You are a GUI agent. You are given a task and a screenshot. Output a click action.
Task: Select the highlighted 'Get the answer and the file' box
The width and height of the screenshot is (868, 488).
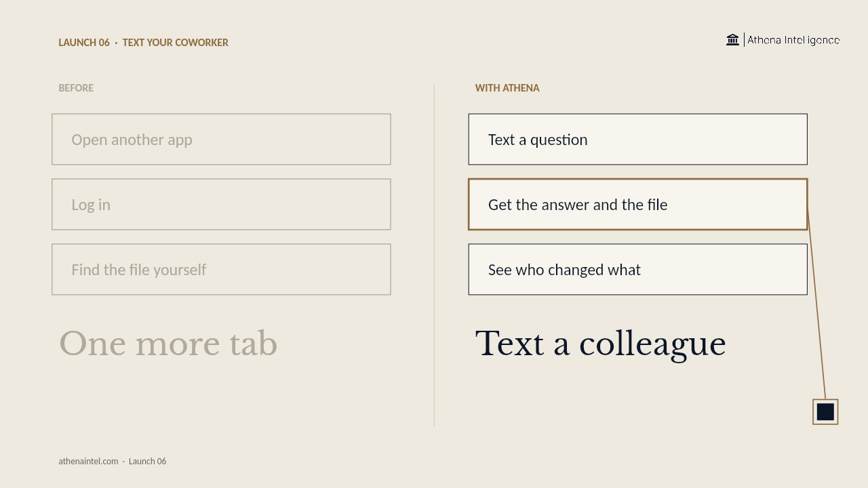click(x=637, y=204)
